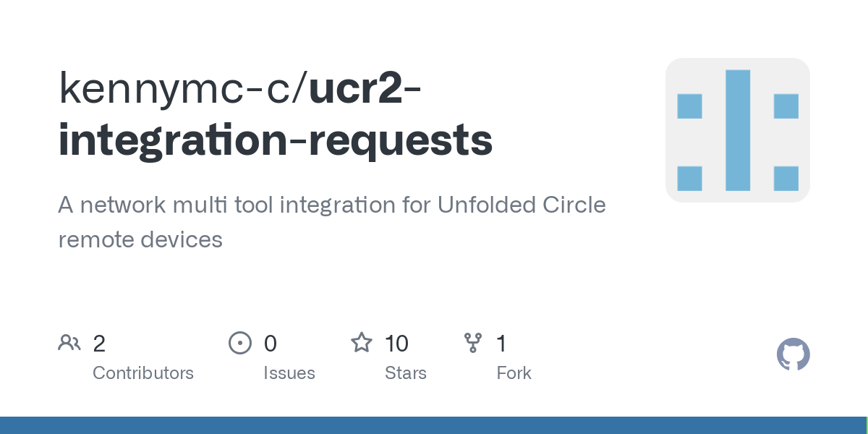The image size is (868, 434).
Task: Click the Contributors label
Action: coord(143,373)
